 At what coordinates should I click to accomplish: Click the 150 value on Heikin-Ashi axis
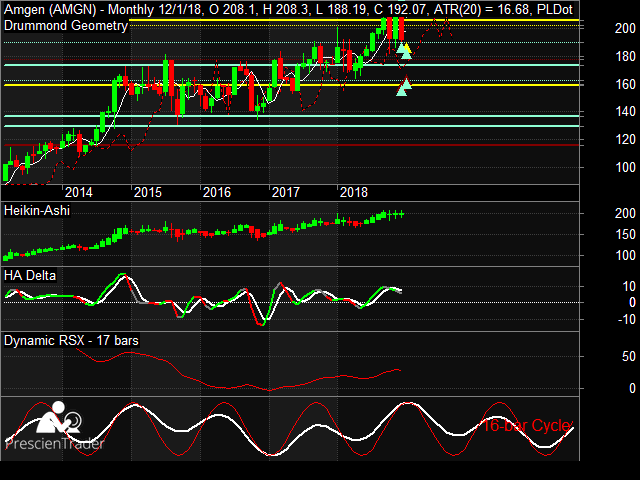click(625, 235)
